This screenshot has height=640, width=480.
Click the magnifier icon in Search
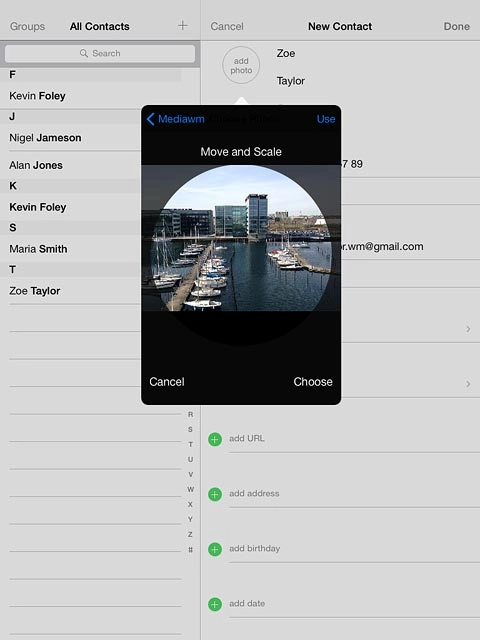click(84, 53)
